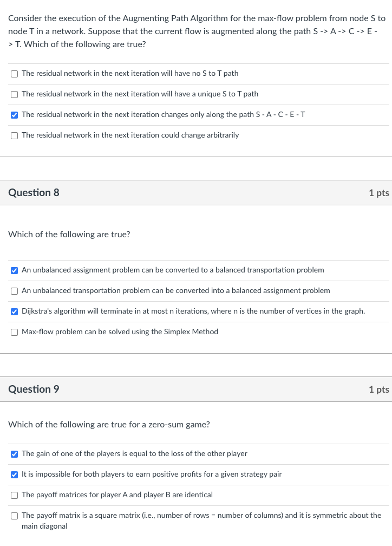The width and height of the screenshot is (392, 546).
Task: Check 'unique S to T path' option
Action: click(x=14, y=94)
